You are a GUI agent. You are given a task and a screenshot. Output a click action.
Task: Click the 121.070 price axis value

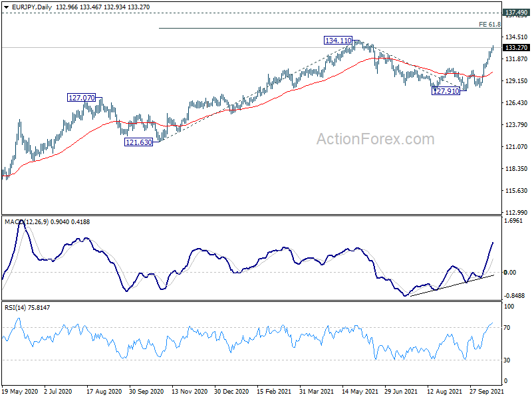point(517,146)
